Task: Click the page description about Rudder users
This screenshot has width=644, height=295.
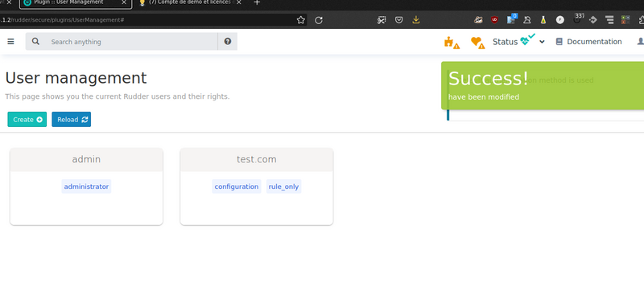Action: pyautogui.click(x=118, y=96)
